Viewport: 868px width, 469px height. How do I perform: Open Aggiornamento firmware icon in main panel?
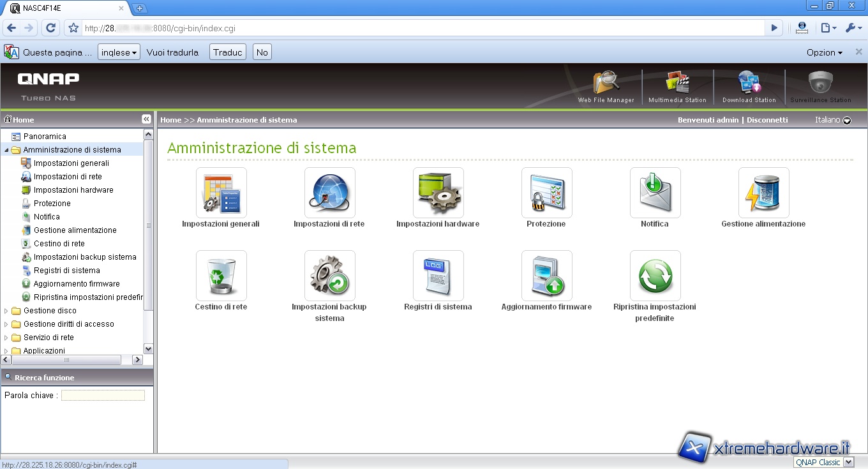point(546,276)
